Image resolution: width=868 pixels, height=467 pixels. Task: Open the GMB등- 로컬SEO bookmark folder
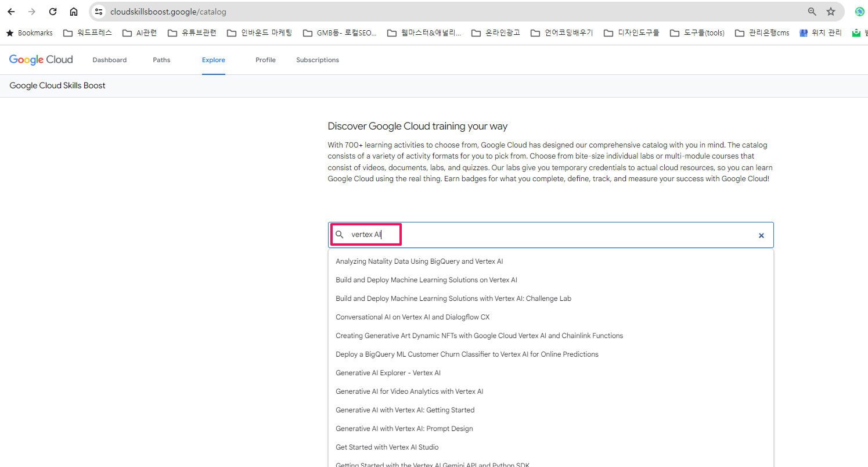[340, 33]
